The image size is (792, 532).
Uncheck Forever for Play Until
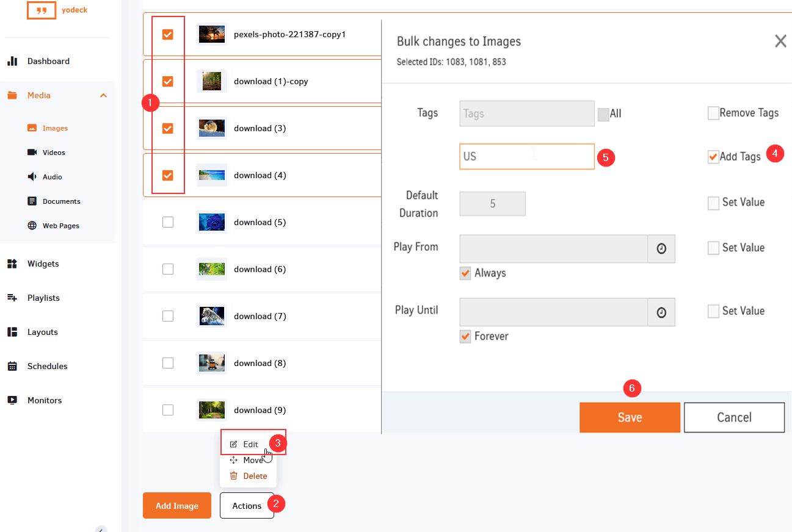[465, 336]
